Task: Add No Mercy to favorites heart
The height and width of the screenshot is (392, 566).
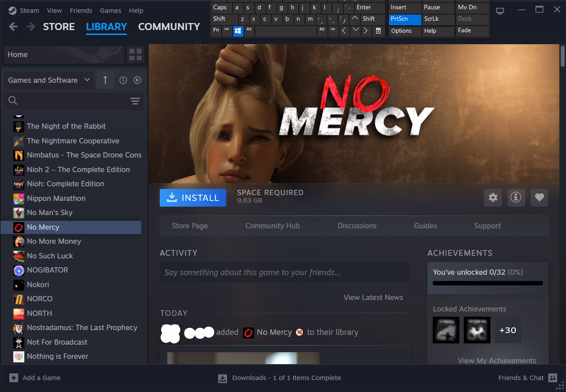Action: click(539, 198)
